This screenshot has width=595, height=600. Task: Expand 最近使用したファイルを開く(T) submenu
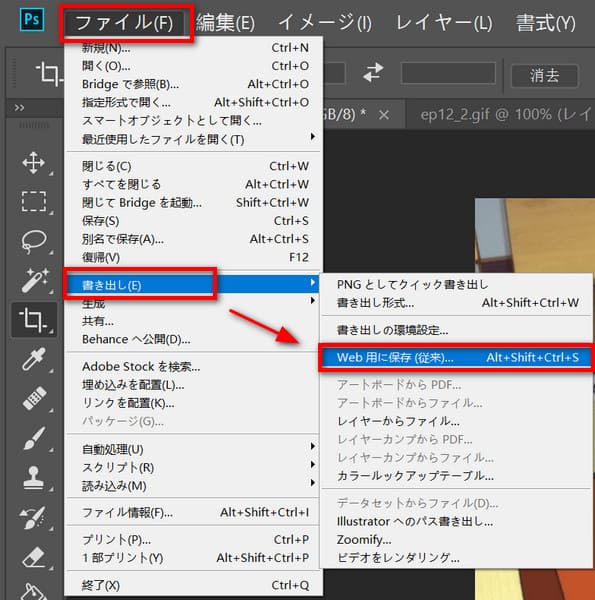coord(195,139)
